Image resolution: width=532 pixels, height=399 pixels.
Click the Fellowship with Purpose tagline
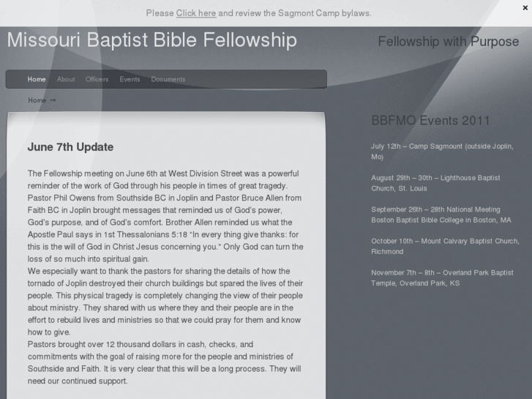[x=448, y=42]
